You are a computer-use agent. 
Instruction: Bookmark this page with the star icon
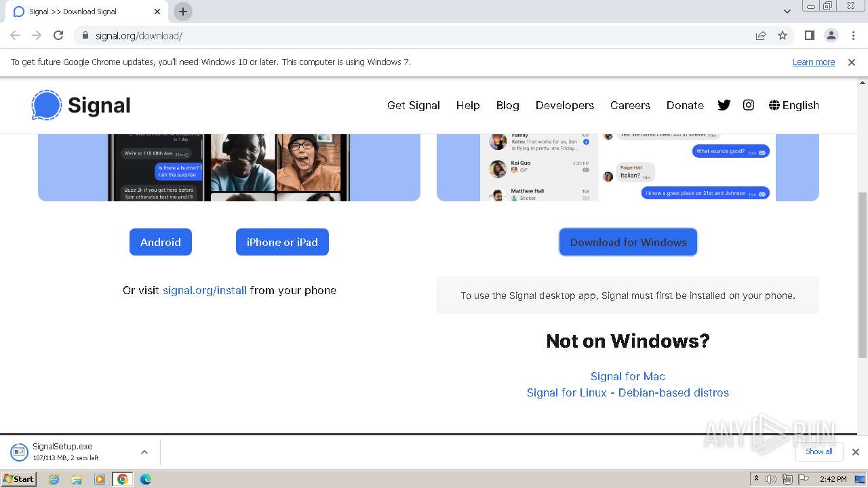point(783,35)
